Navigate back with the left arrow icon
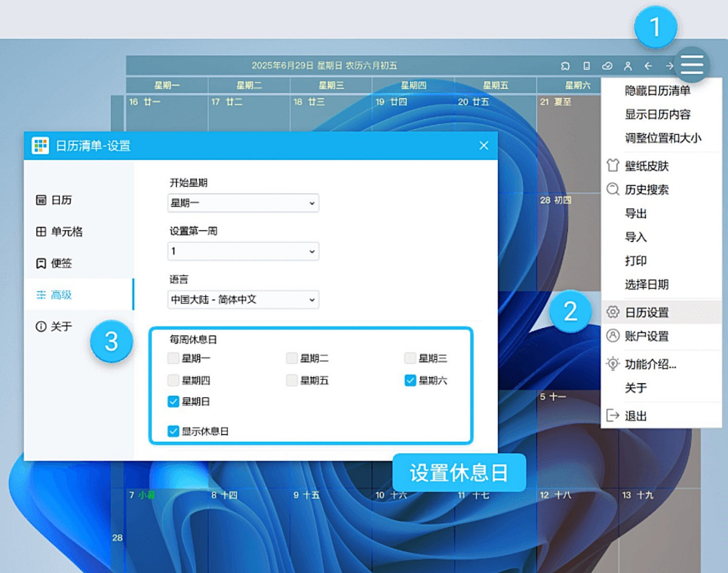 649,65
